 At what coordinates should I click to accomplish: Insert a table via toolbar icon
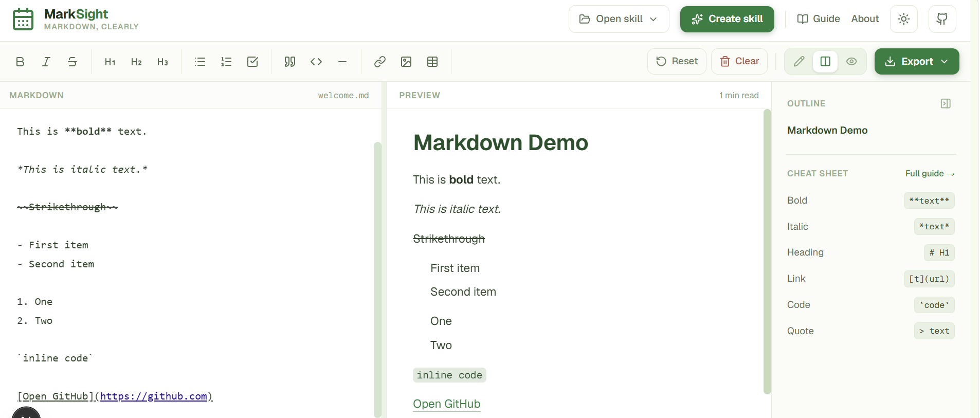(432, 62)
